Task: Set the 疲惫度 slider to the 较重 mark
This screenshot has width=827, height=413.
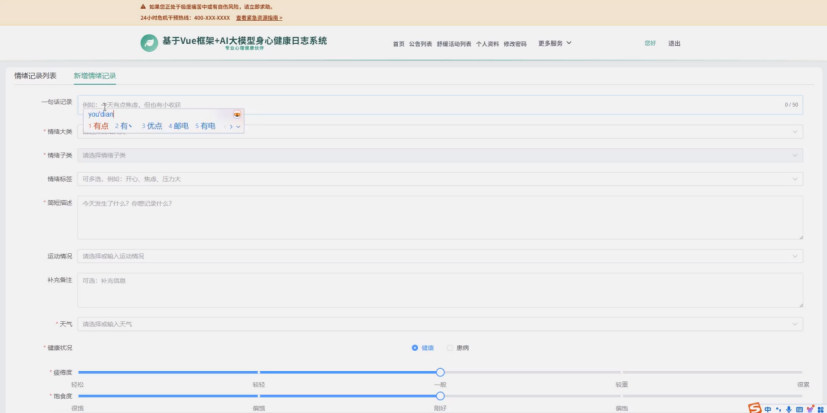Action: pyautogui.click(x=621, y=372)
